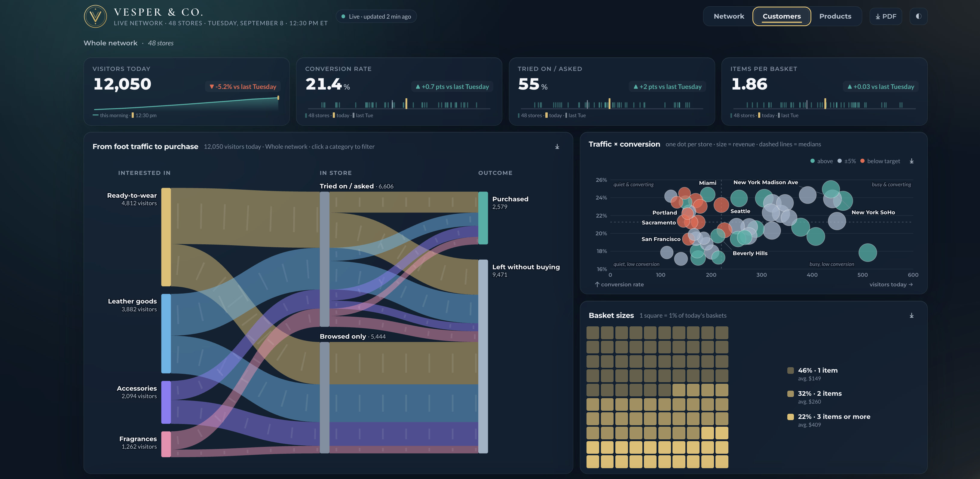Select the Browsed only node bar
The width and height of the screenshot is (980, 479).
coord(324,397)
